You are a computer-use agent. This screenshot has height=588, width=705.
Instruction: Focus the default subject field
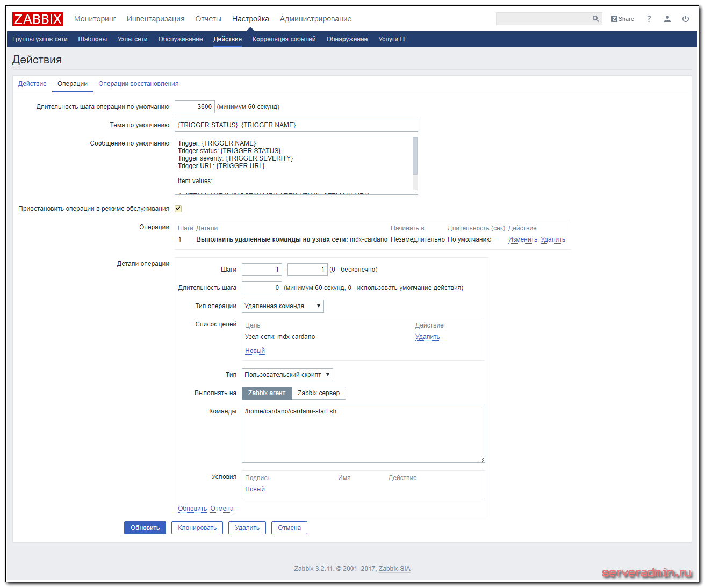pos(296,125)
